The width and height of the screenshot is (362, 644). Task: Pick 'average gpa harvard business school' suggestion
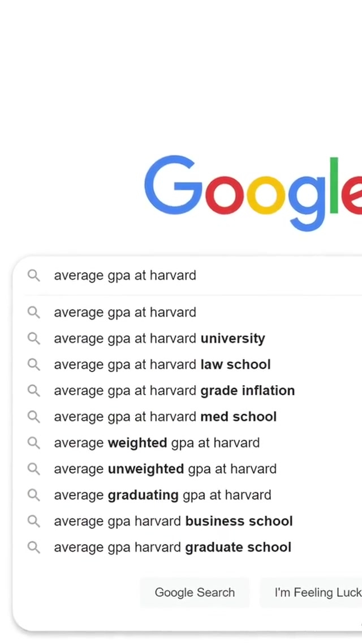tap(173, 521)
